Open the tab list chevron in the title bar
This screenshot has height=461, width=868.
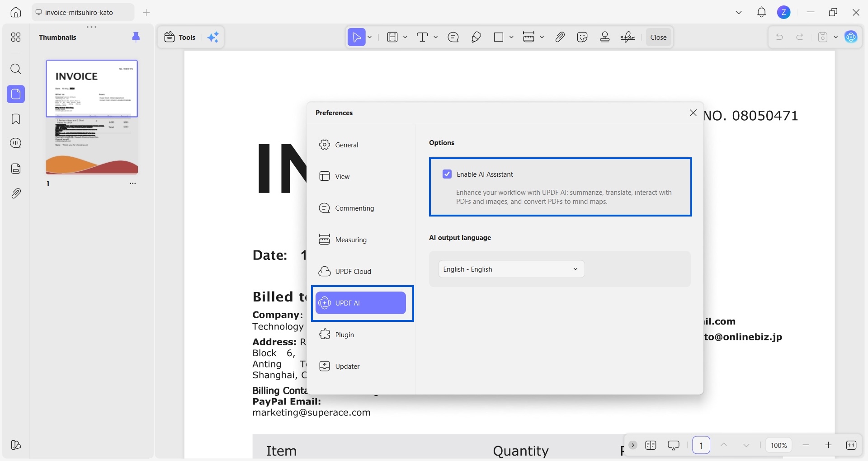click(739, 13)
